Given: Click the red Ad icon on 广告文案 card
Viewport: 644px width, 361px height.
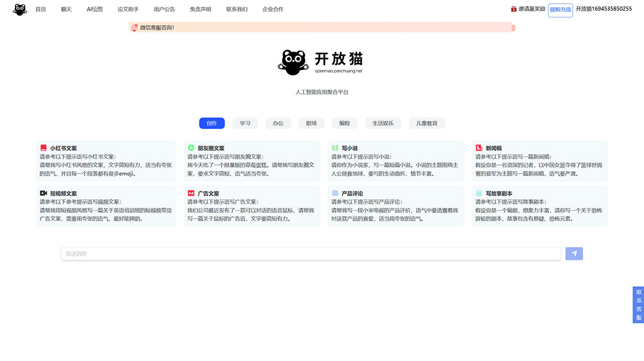Looking at the screenshot, I should [x=191, y=193].
